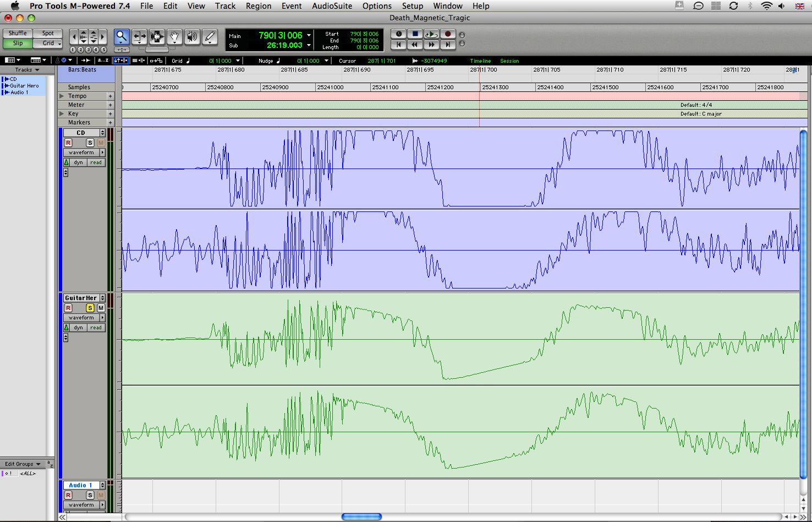This screenshot has height=522, width=812.
Task: Open the Spotlight apple menu icon
Action: click(15, 6)
